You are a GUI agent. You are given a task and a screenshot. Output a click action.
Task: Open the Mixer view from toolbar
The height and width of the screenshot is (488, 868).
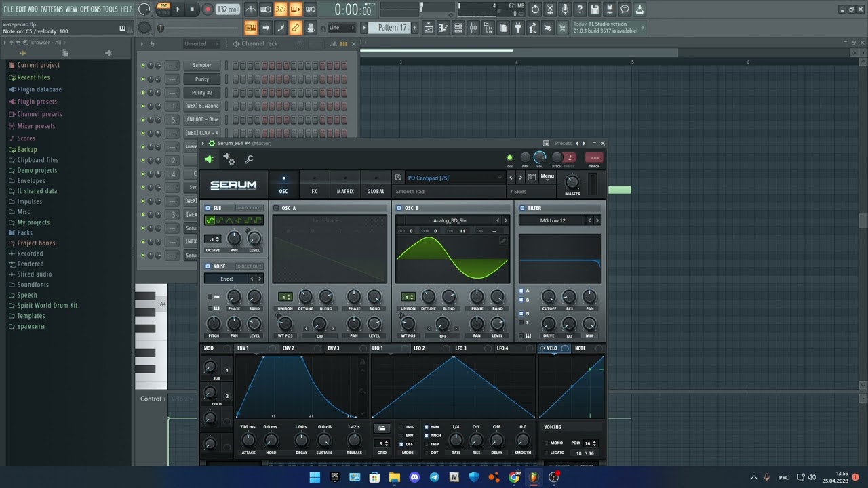473,28
